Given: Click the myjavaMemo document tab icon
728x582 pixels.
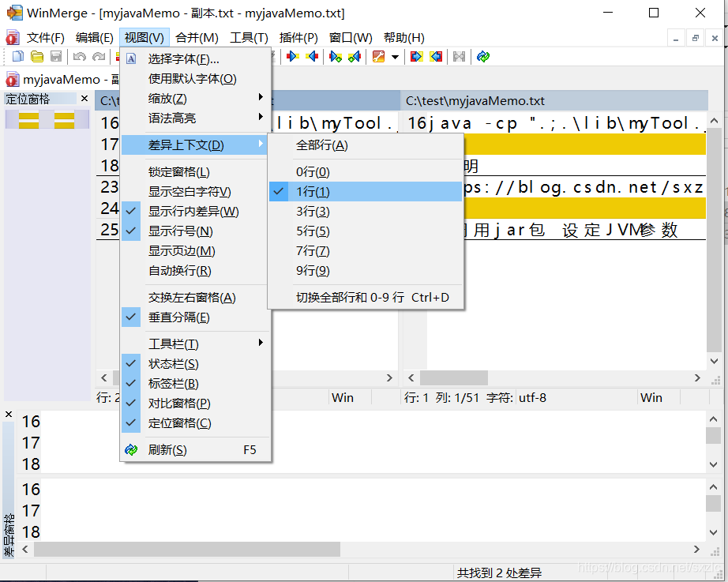Looking at the screenshot, I should coord(12,80).
